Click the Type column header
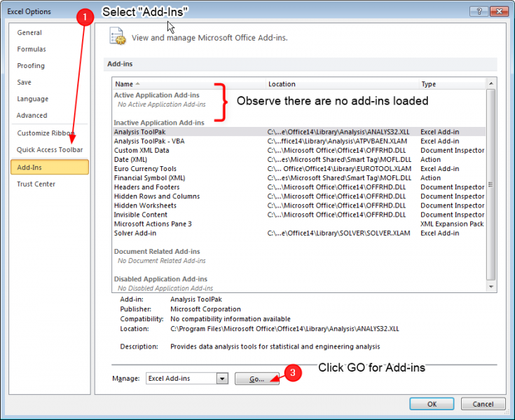Viewport: 515px width, 420px height. [x=452, y=84]
